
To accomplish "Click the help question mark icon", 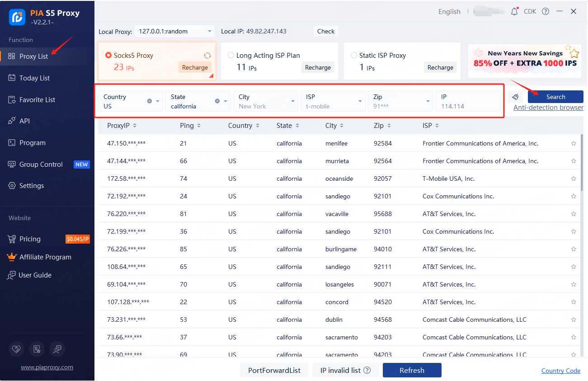I will coord(546,12).
